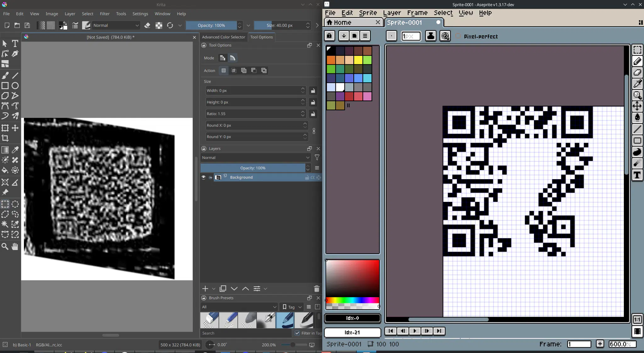Click the Save document icon in Krita

pos(27,25)
